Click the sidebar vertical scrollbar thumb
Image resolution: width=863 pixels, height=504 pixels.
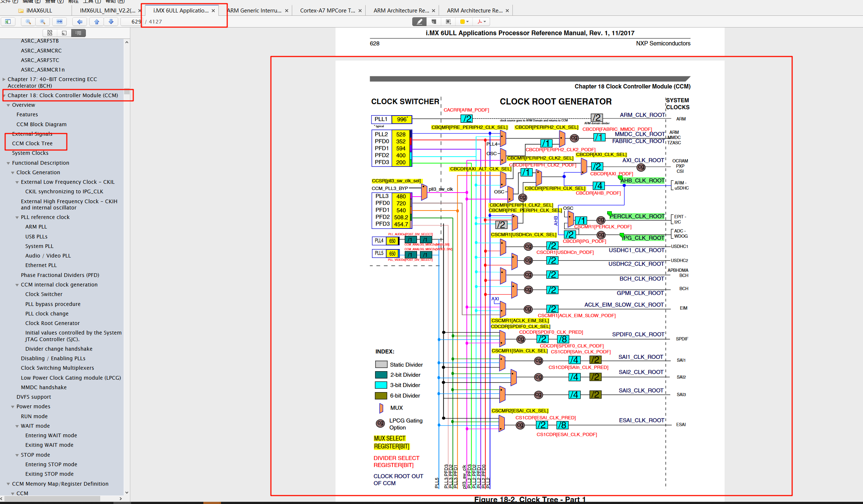[x=127, y=91]
